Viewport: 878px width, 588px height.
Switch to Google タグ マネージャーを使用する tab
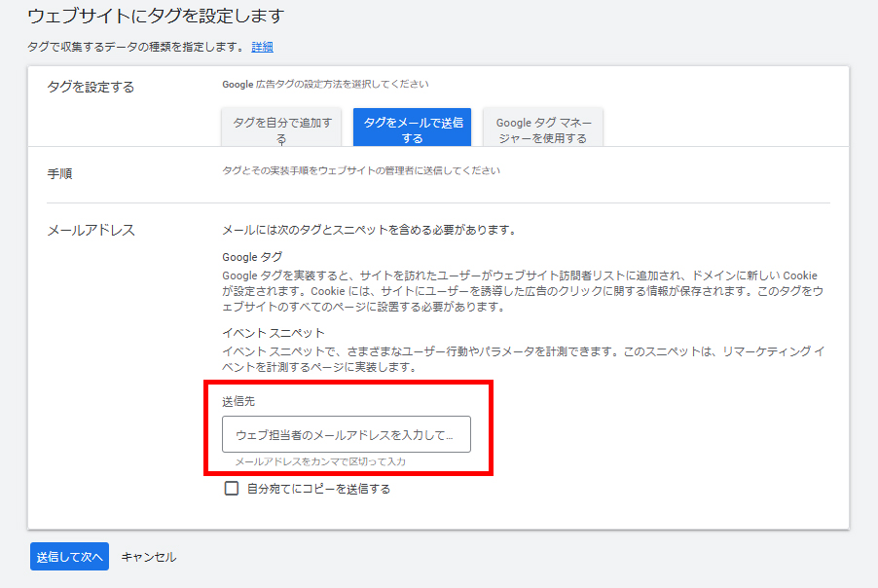[x=542, y=129]
